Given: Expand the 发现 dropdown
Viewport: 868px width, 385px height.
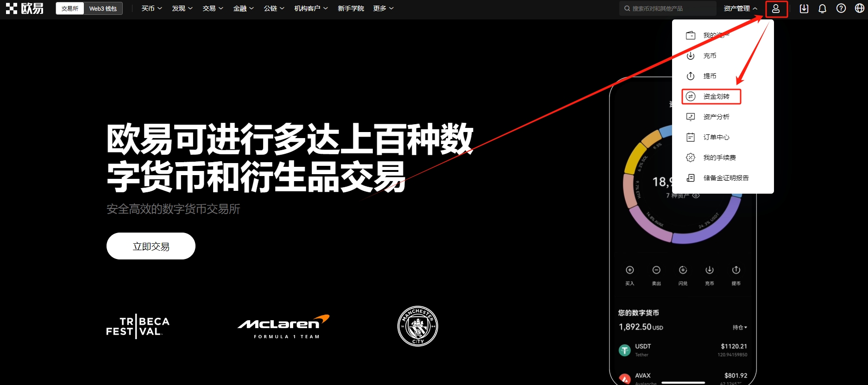Looking at the screenshot, I should (182, 8).
